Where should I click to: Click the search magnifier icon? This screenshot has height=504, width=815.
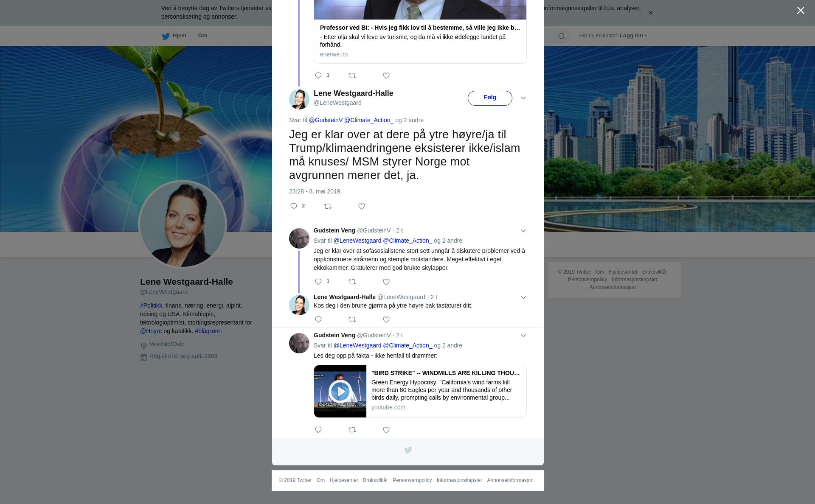562,36
